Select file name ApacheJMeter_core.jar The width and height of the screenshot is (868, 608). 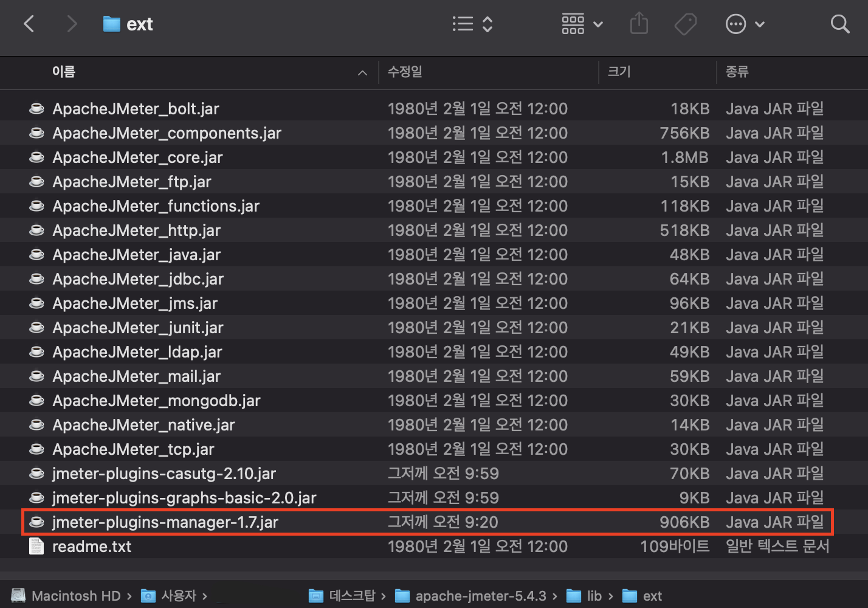click(x=137, y=157)
